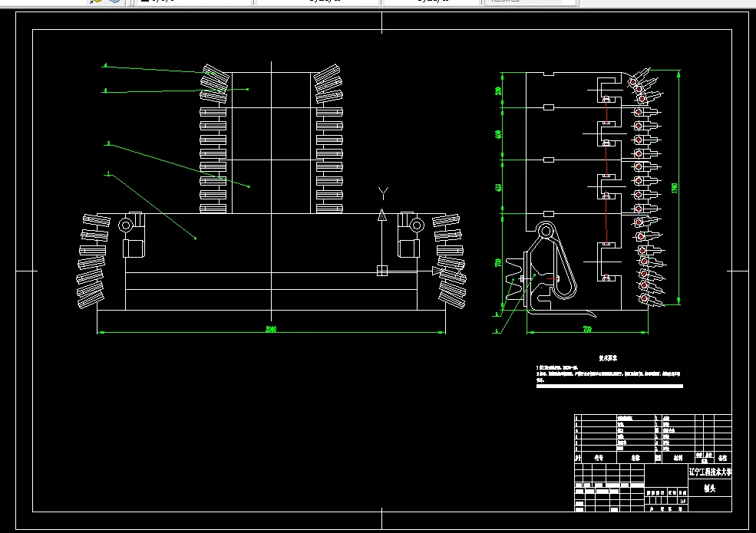Pick the 2060 width dimension text
This screenshot has width=756, height=533.
tap(271, 329)
